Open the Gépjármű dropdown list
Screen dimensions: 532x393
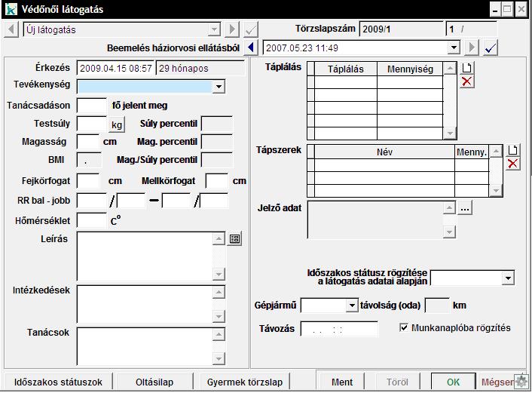(x=351, y=305)
